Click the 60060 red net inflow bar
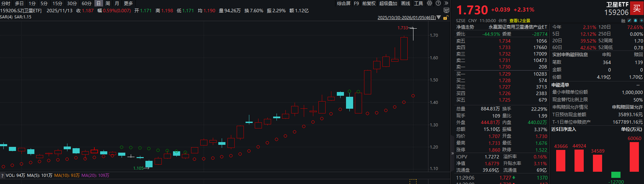Image resolution: width=644 pixels, height=184 pixels. 634,157
